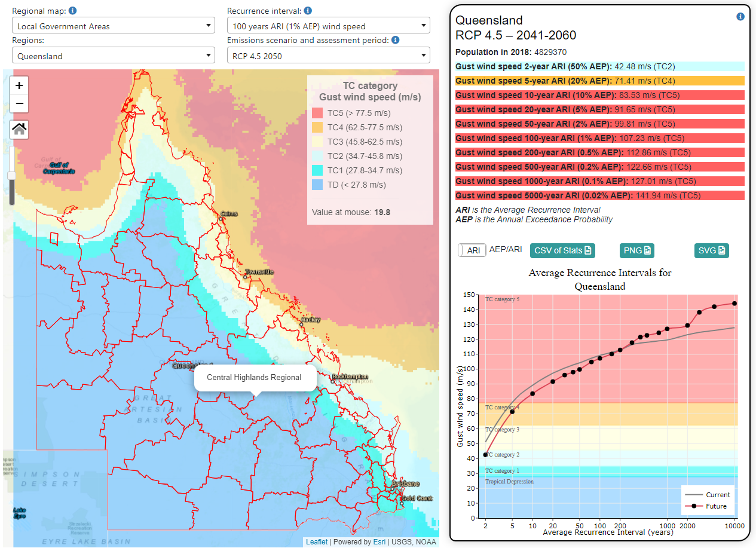Screen dimensions: 756x548
Task: Expand the Regions dropdown showing Queensland
Action: point(114,56)
